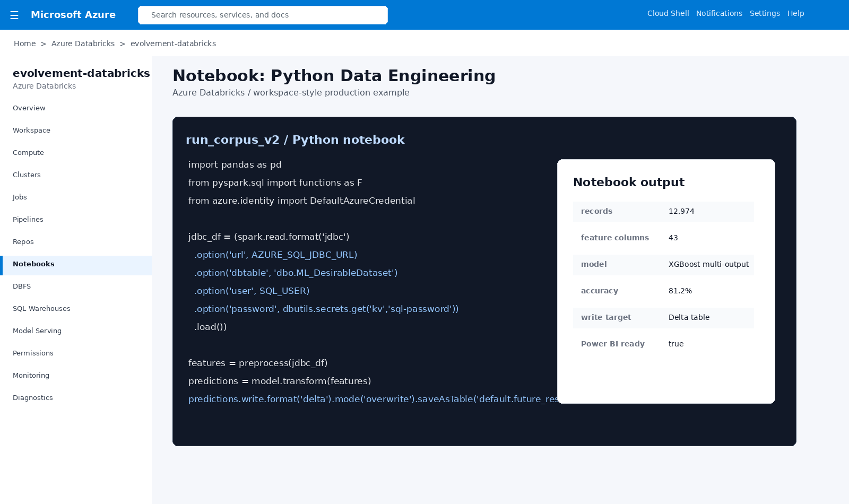Image resolution: width=849 pixels, height=504 pixels.
Task: Click the write target label in output
Action: (x=606, y=317)
